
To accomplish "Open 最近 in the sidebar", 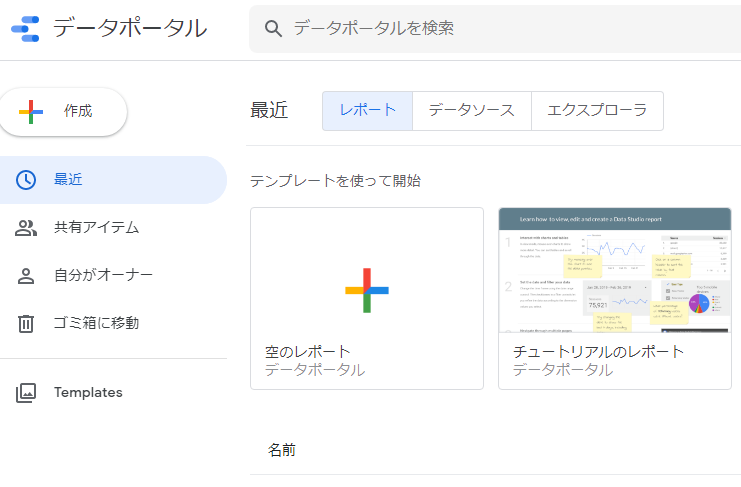I will coord(113,180).
